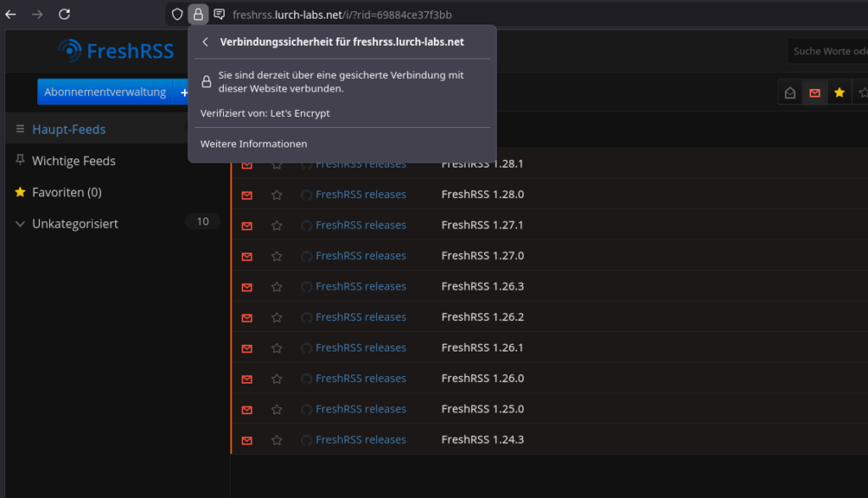Star the FreshRSS 1.27.1 article

tap(276, 225)
